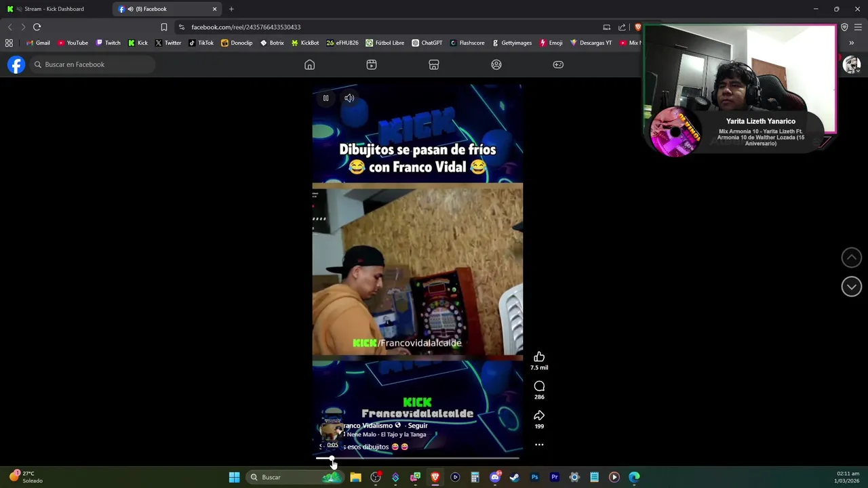
Task: Open the Facebook account avatar menu
Action: pos(852,64)
